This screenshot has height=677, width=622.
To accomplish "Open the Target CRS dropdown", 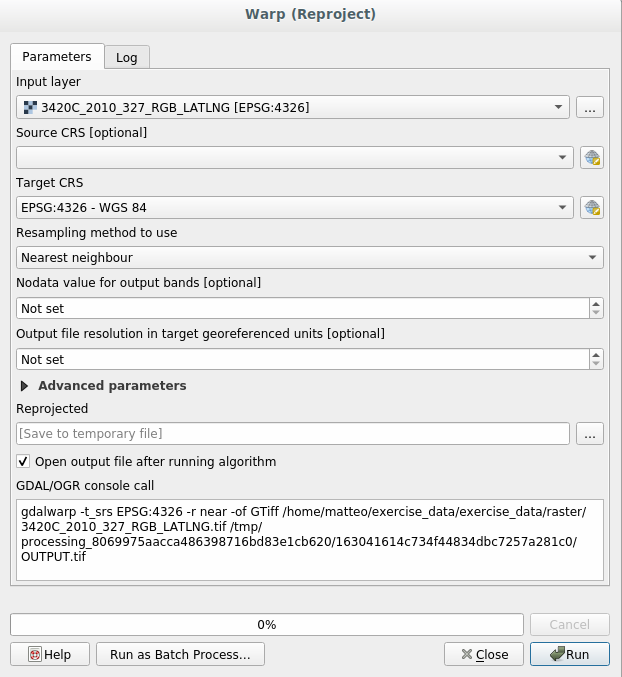I will [294, 208].
